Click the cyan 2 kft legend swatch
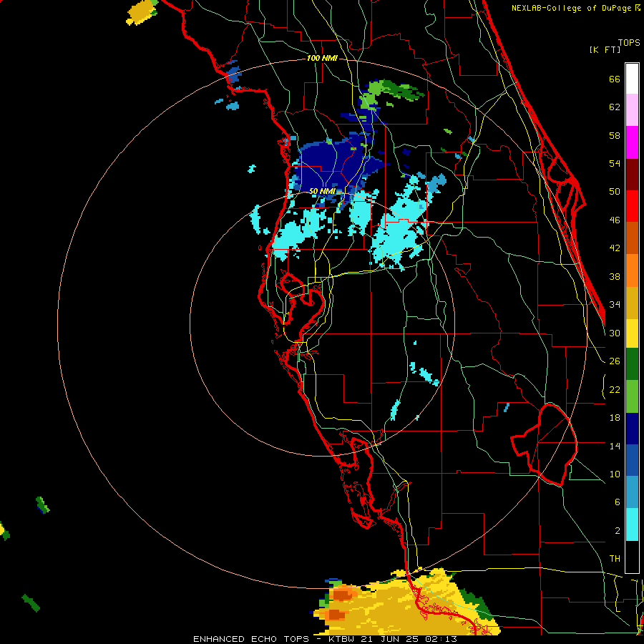644x644 pixels. [x=632, y=525]
